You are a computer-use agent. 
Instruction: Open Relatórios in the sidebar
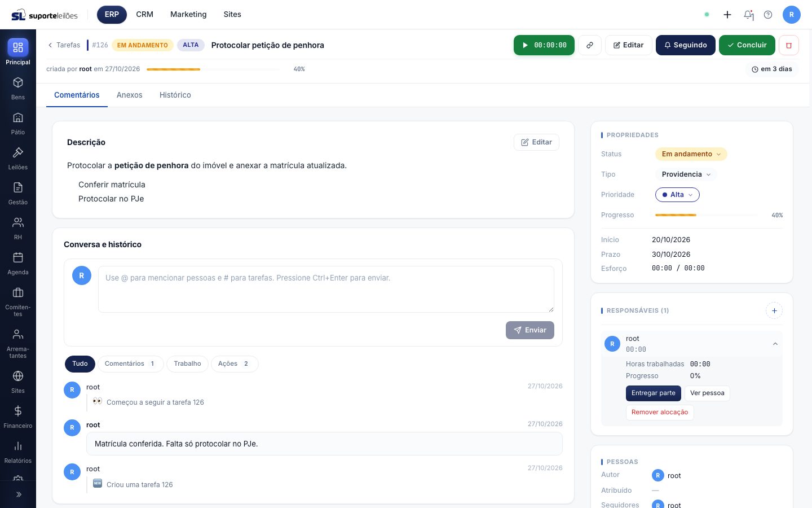click(18, 452)
